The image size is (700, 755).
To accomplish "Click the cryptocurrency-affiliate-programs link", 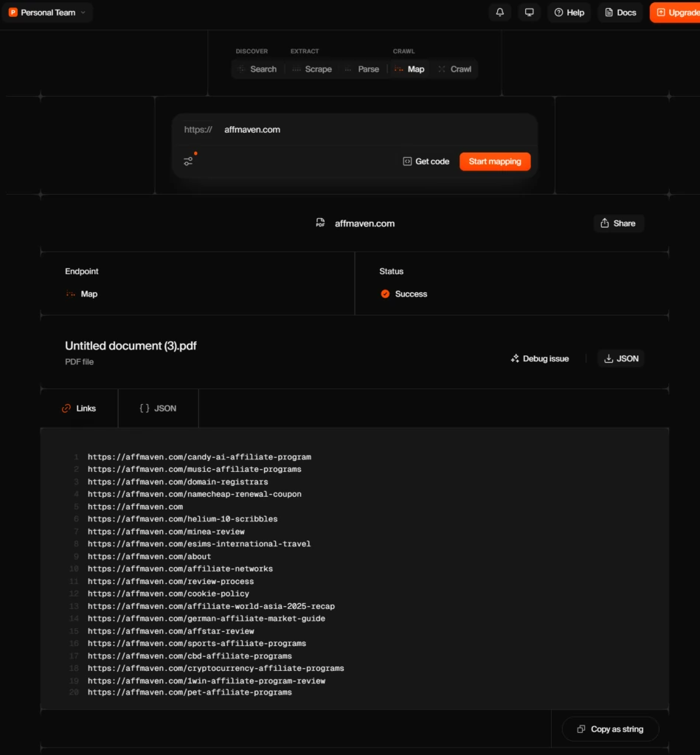I will [216, 668].
